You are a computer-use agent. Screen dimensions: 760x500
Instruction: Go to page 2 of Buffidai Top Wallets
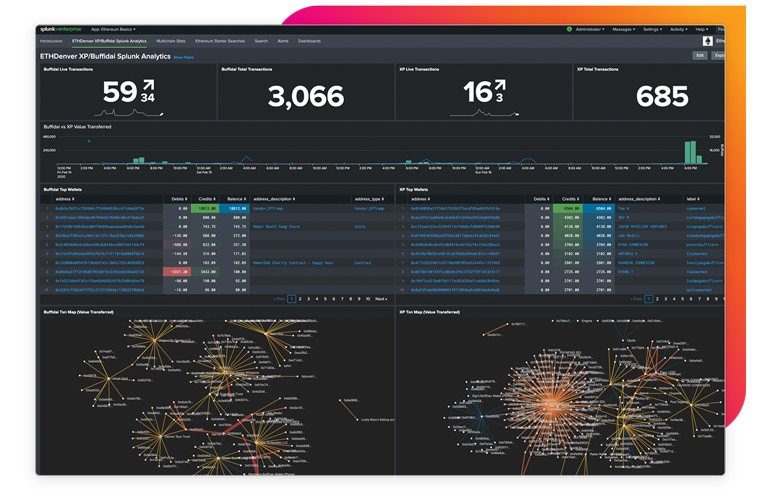[x=300, y=299]
